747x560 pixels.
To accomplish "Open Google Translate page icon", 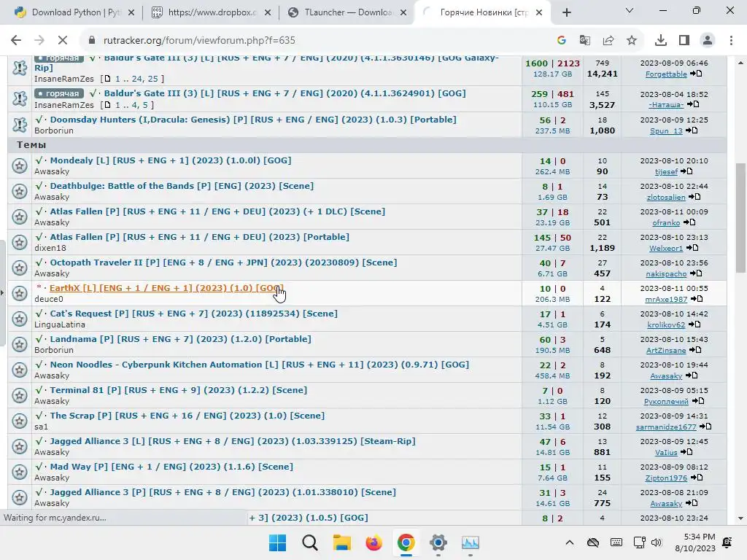I will (585, 41).
